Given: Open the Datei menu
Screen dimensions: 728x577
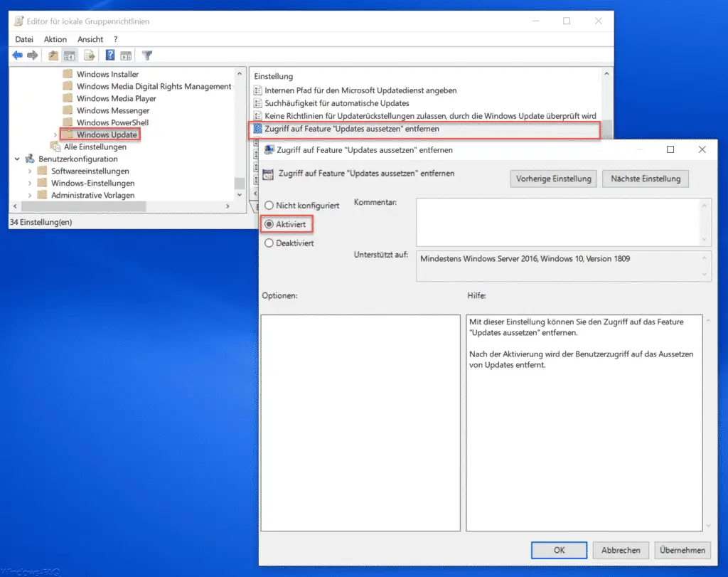Looking at the screenshot, I should point(24,40).
